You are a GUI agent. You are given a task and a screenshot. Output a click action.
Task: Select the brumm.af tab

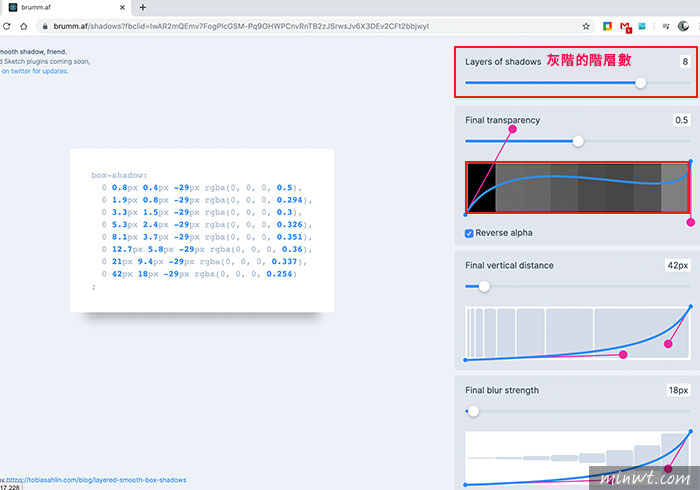(x=66, y=7)
